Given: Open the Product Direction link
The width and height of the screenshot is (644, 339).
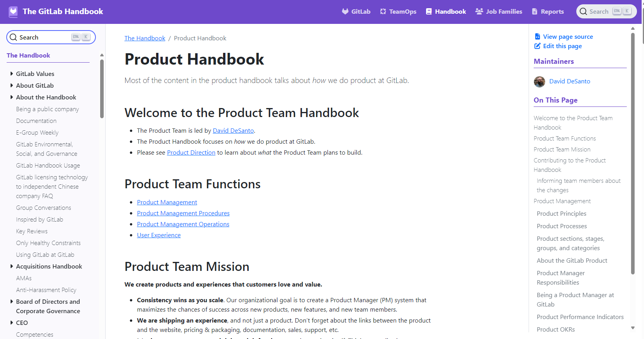Looking at the screenshot, I should pos(191,153).
